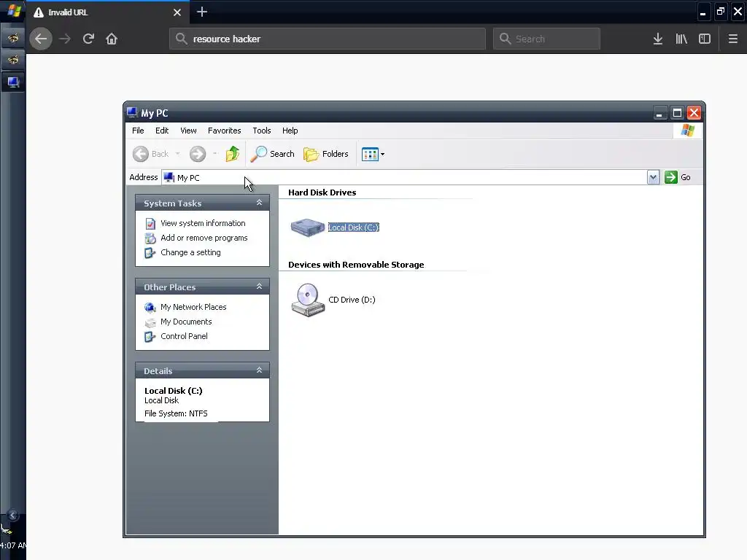
Task: Open the View menu in My PC
Action: [188, 131]
